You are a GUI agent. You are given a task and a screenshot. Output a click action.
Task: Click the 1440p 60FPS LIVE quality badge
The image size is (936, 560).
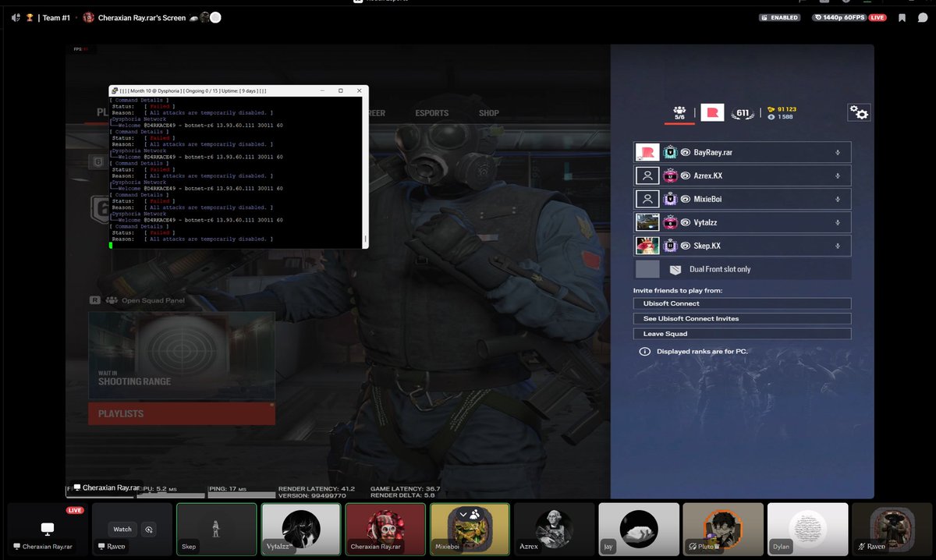[848, 17]
